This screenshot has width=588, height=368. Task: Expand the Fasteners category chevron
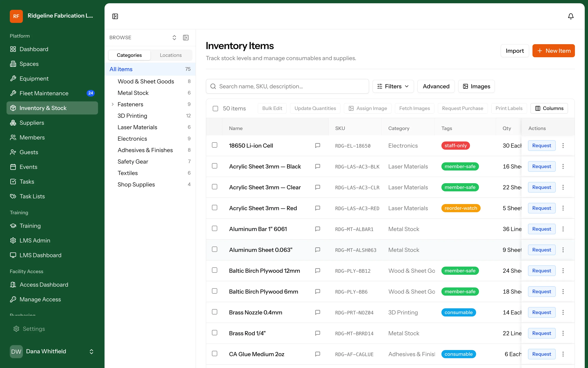112,104
